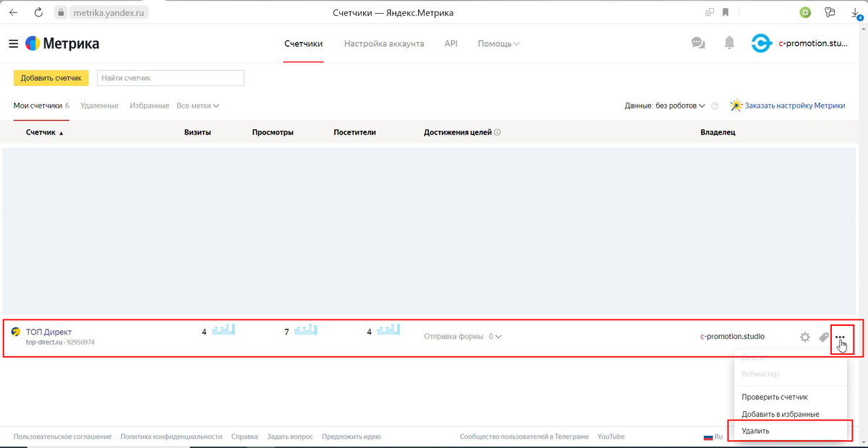Click the ТОП Директ favicon
This screenshot has height=448, width=868.
[x=17, y=332]
